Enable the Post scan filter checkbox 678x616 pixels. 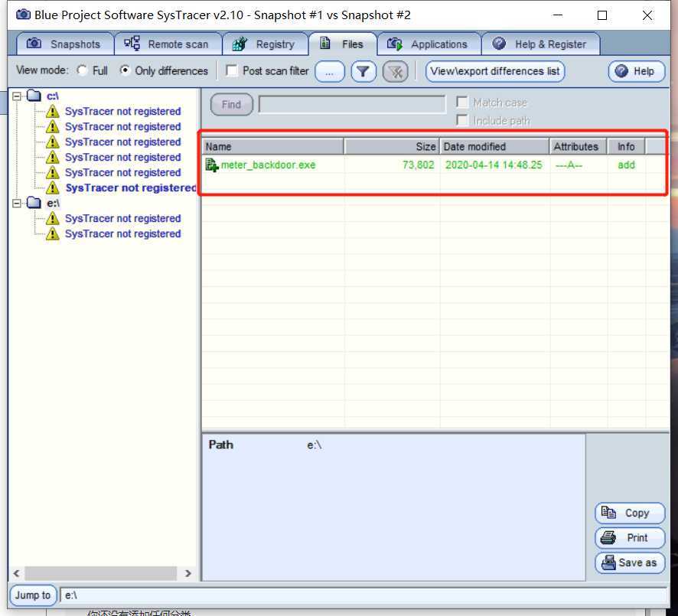(232, 70)
